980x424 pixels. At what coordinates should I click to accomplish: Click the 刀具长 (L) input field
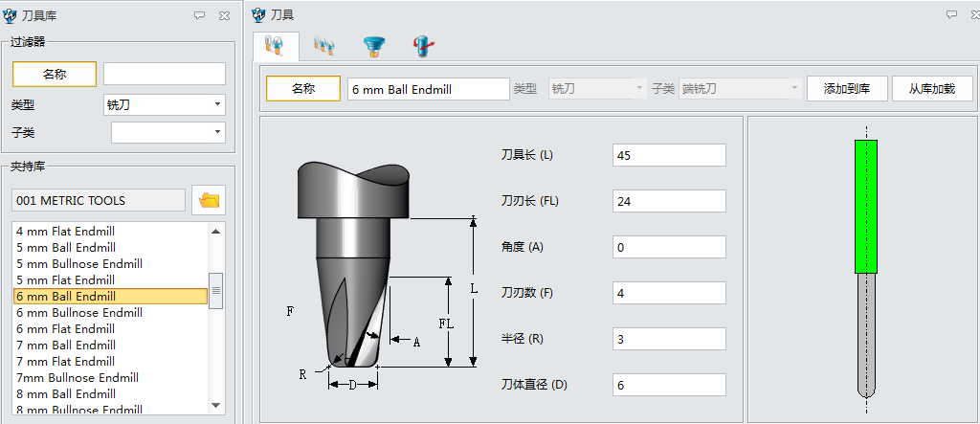pyautogui.click(x=669, y=155)
